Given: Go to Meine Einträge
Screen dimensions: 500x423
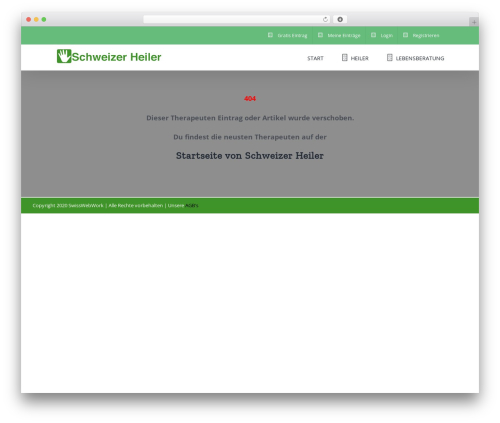Looking at the screenshot, I should pos(344,35).
